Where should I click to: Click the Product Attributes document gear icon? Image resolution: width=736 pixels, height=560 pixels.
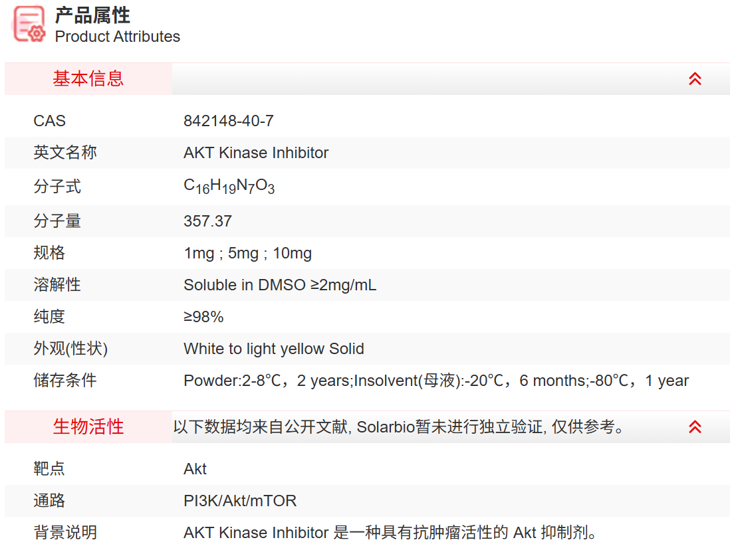29,25
